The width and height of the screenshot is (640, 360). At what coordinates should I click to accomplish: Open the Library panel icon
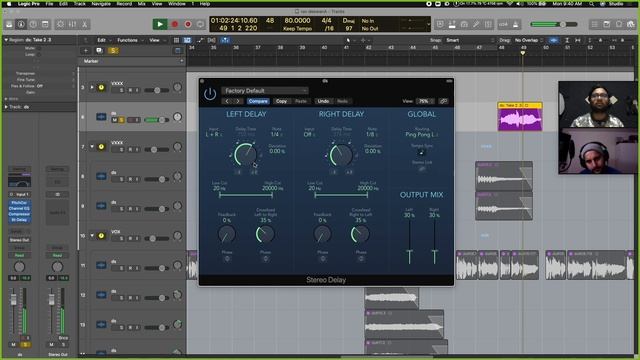click(x=9, y=24)
